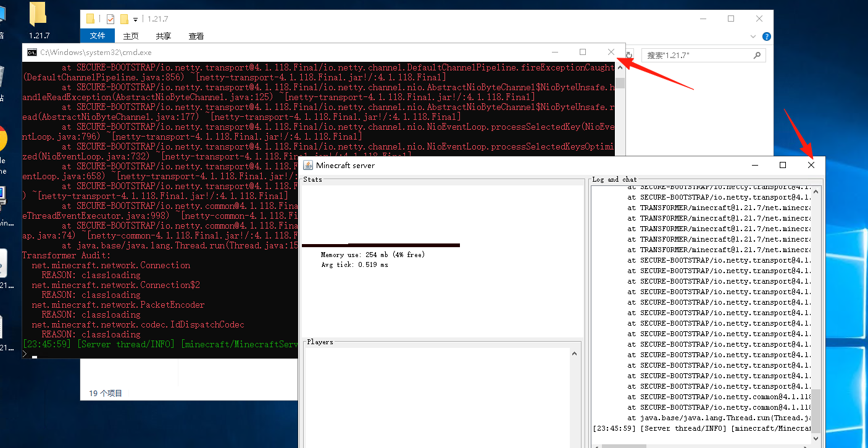Click the '[23:45:59] [Server thread/INFO]' line in Log and chat
This screenshot has height=448, width=868.
click(x=701, y=428)
